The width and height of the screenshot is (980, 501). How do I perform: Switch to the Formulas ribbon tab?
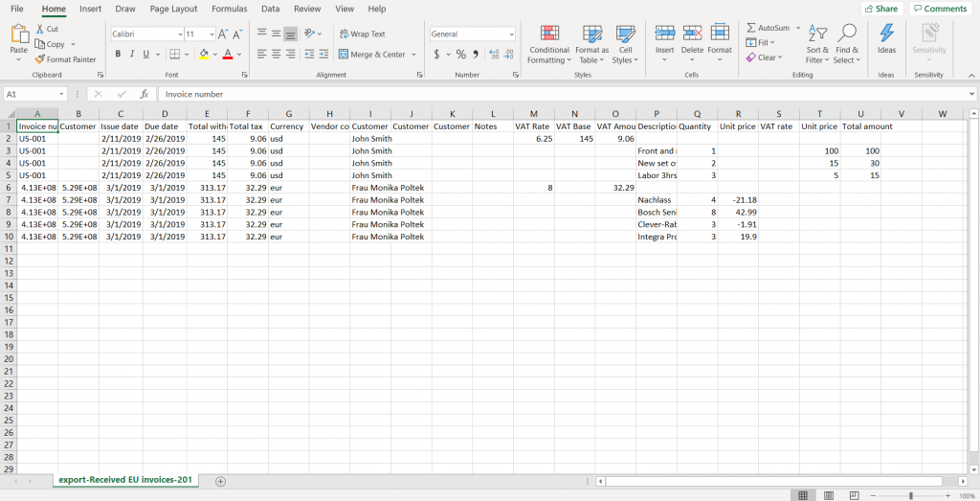[229, 9]
